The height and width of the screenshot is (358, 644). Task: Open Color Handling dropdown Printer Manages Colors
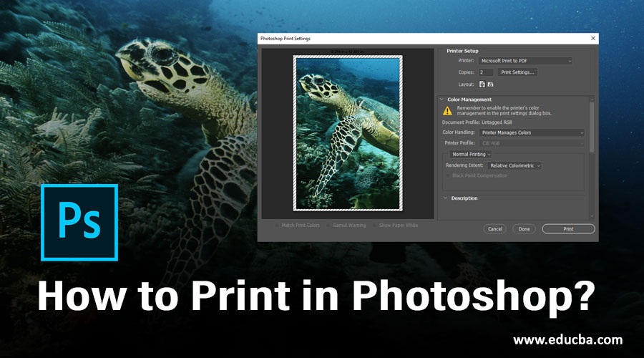click(x=532, y=132)
